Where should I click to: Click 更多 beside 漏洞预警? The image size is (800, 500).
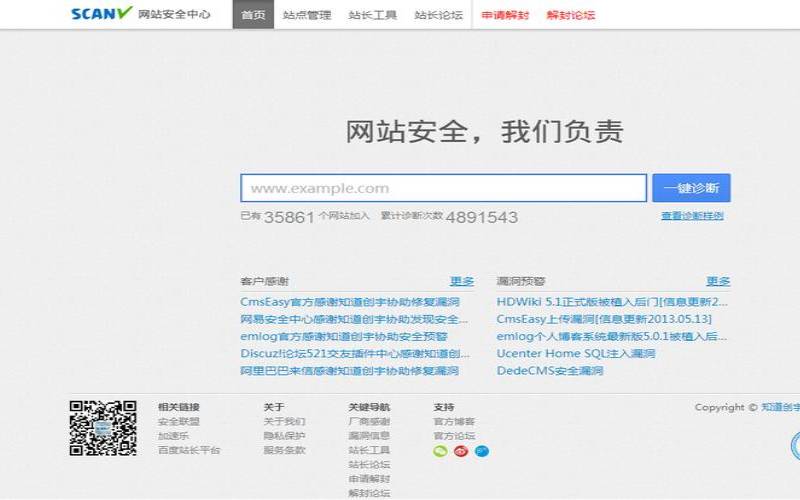[718, 281]
